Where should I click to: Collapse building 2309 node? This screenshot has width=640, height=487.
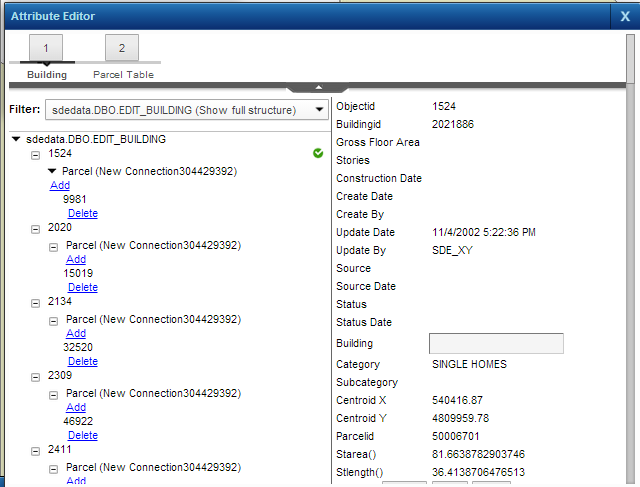[x=36, y=377]
